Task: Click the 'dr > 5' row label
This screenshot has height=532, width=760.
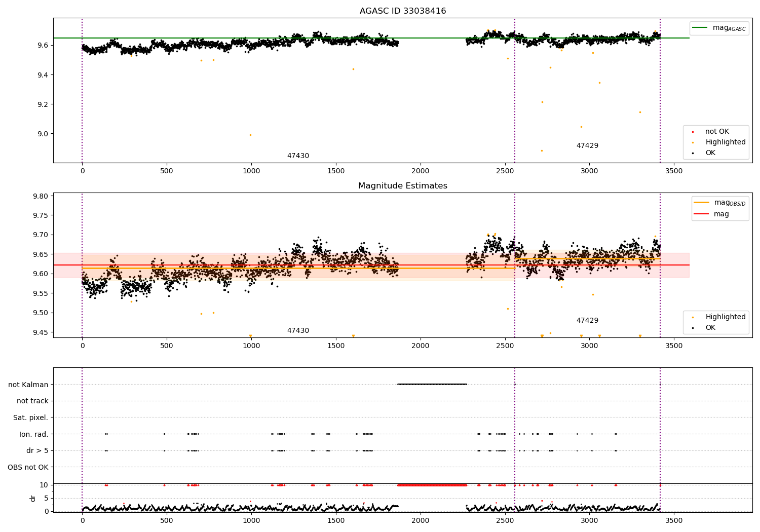Action: pyautogui.click(x=37, y=451)
